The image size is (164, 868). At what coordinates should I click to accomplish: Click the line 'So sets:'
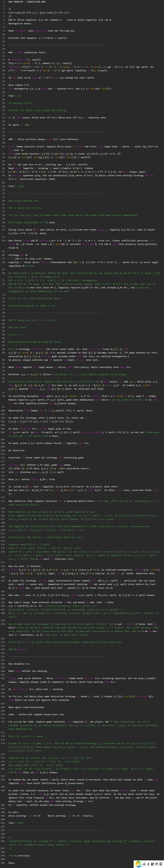[14, 812]
